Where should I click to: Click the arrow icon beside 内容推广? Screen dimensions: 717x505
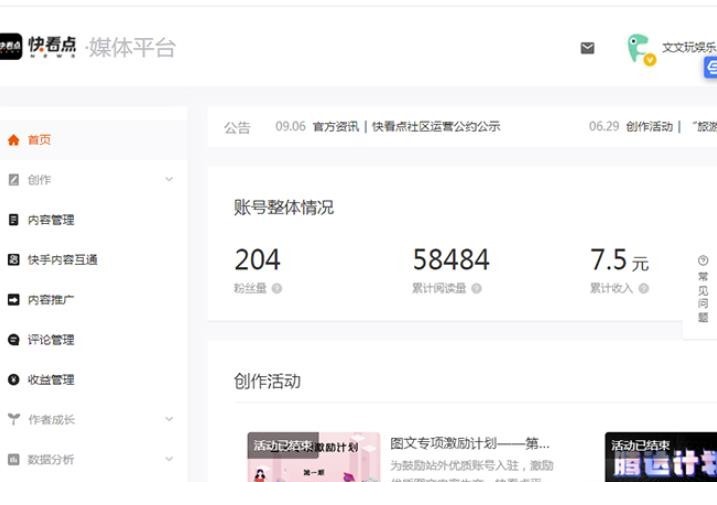pyautogui.click(x=14, y=300)
